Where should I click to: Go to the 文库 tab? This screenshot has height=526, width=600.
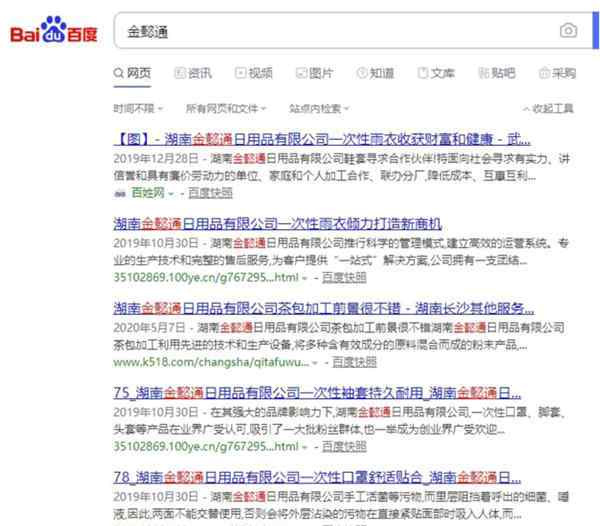[x=436, y=73]
